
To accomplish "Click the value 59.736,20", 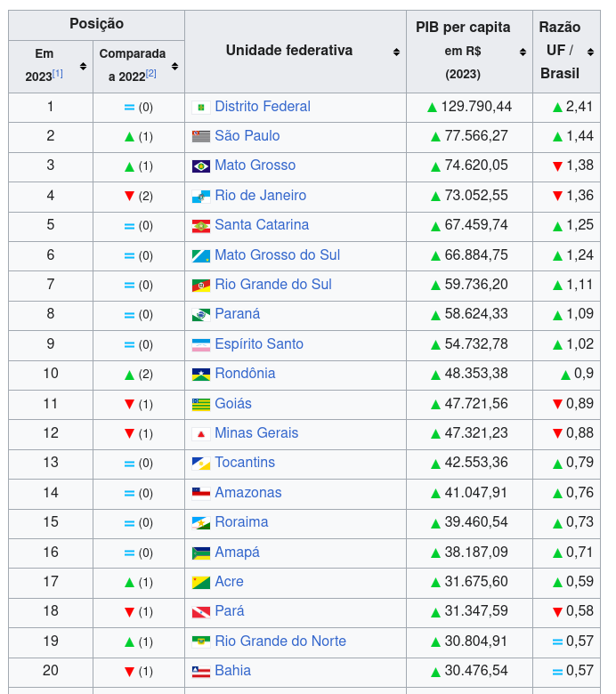I will click(476, 284).
